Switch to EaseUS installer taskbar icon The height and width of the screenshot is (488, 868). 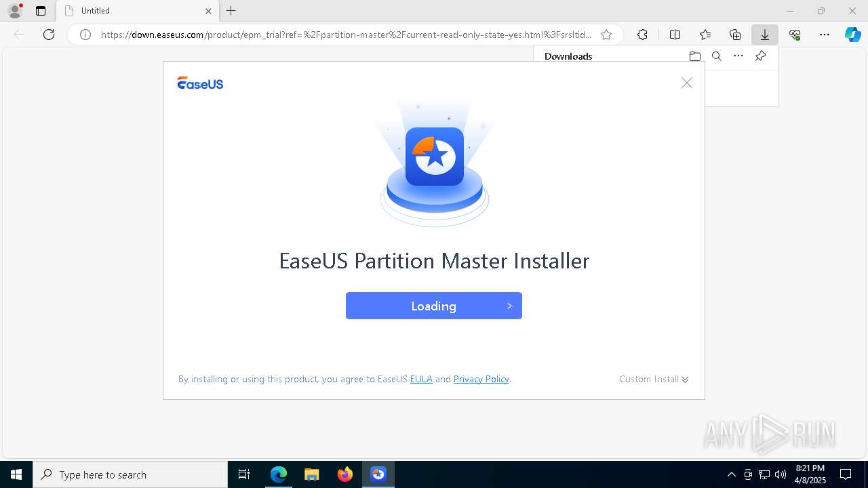[x=378, y=474]
